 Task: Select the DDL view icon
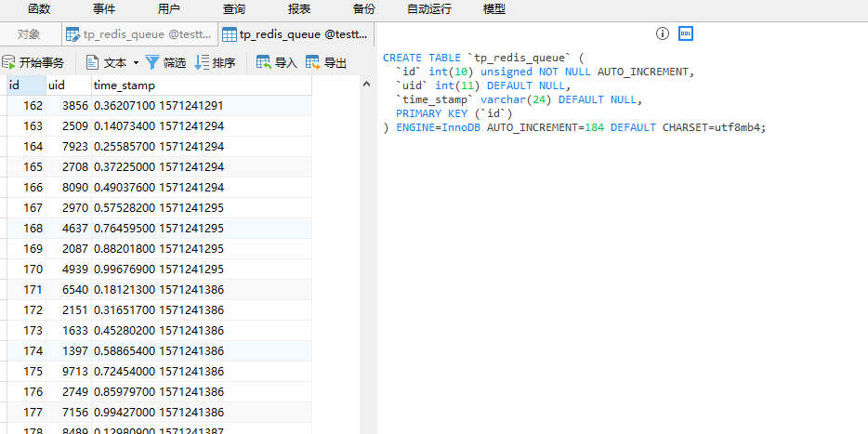click(x=686, y=33)
